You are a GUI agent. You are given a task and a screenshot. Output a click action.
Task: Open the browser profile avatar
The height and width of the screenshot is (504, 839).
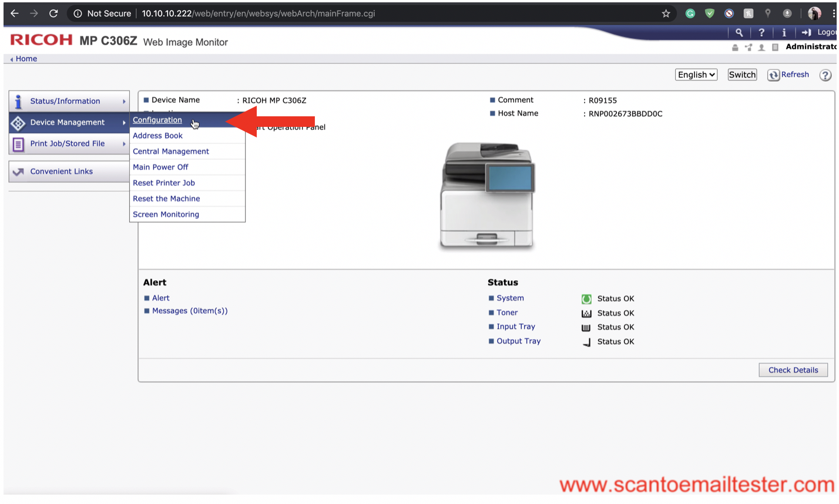814,14
